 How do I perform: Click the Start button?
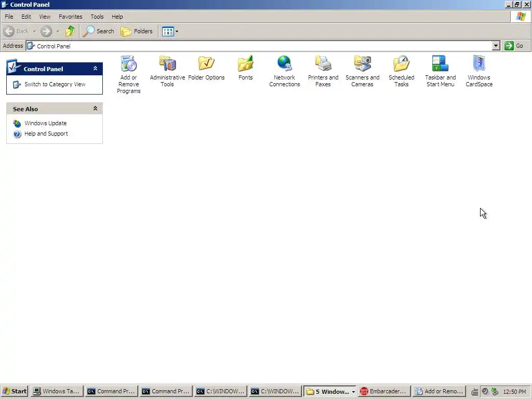pyautogui.click(x=15, y=391)
